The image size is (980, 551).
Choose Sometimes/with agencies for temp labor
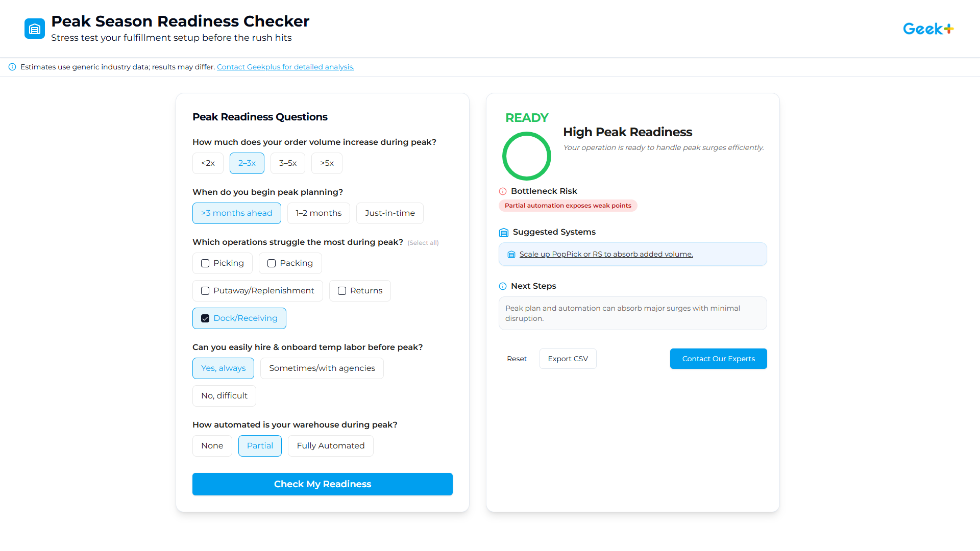(x=322, y=368)
